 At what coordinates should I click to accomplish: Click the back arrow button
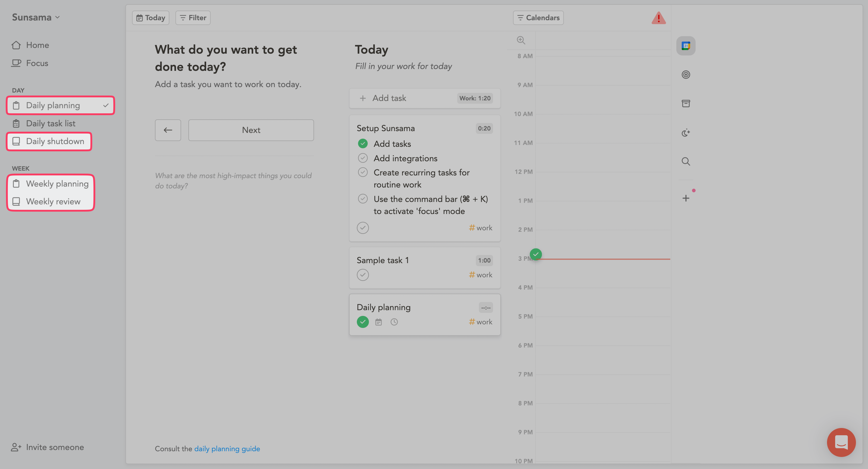(x=168, y=130)
